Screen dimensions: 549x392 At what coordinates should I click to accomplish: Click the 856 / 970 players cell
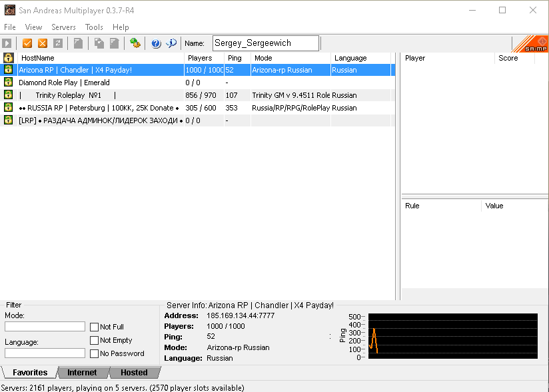point(204,95)
